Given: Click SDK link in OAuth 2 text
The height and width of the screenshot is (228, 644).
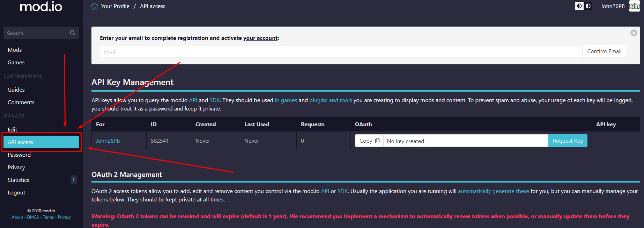Looking at the screenshot, I should pyautogui.click(x=342, y=191).
